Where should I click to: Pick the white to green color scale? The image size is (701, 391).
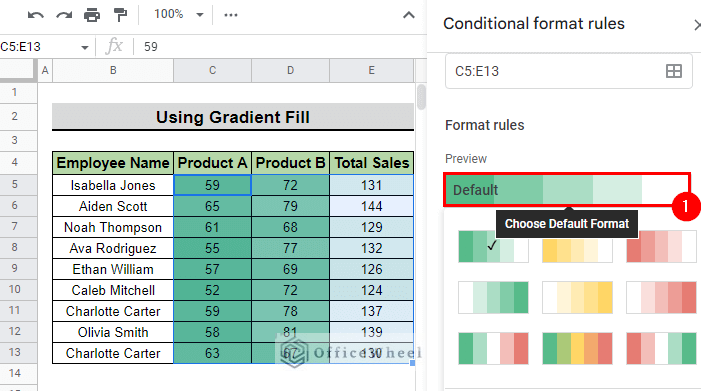coord(494,297)
